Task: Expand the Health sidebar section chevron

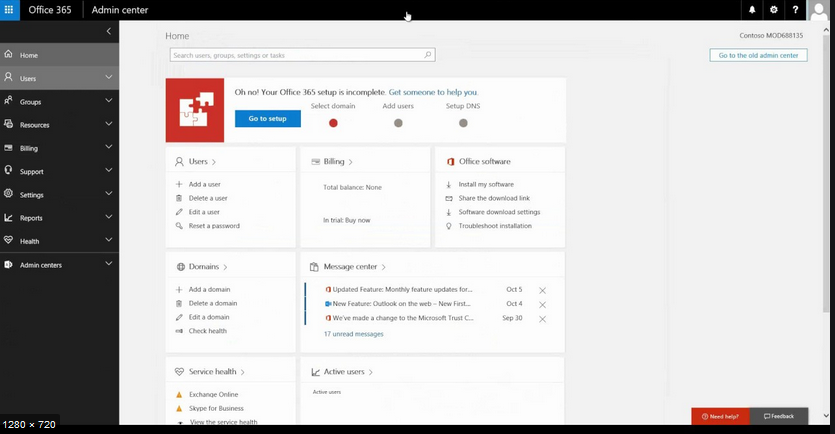Action: click(x=109, y=240)
